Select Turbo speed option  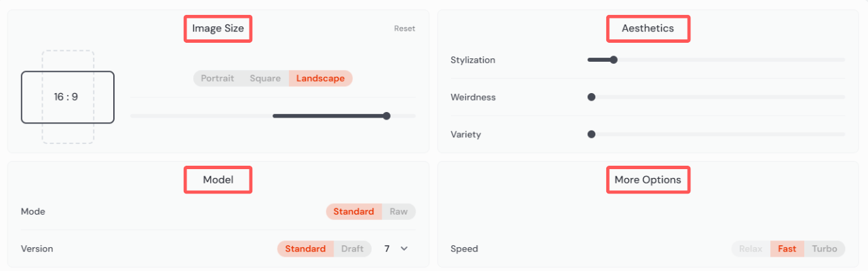[x=825, y=249]
